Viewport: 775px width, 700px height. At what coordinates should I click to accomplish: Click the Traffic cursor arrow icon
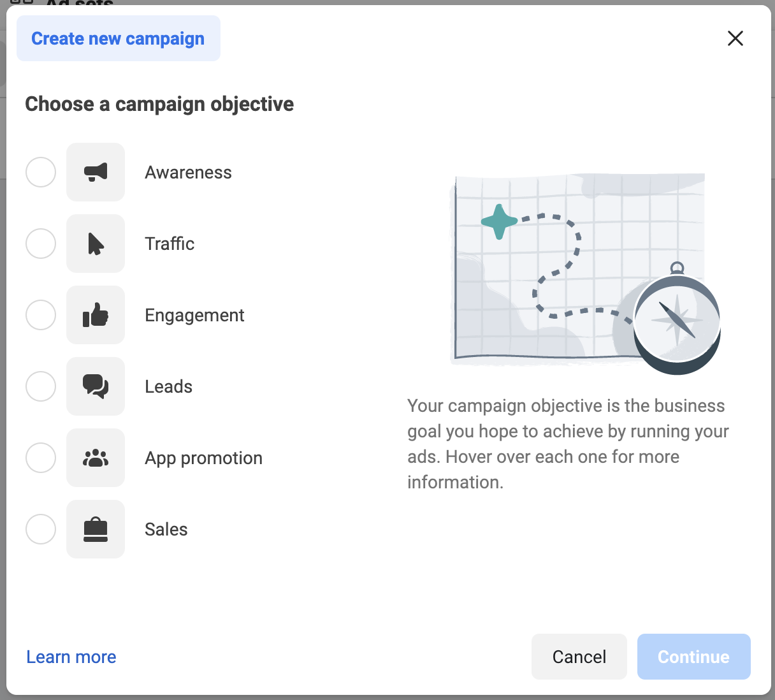pyautogui.click(x=96, y=244)
